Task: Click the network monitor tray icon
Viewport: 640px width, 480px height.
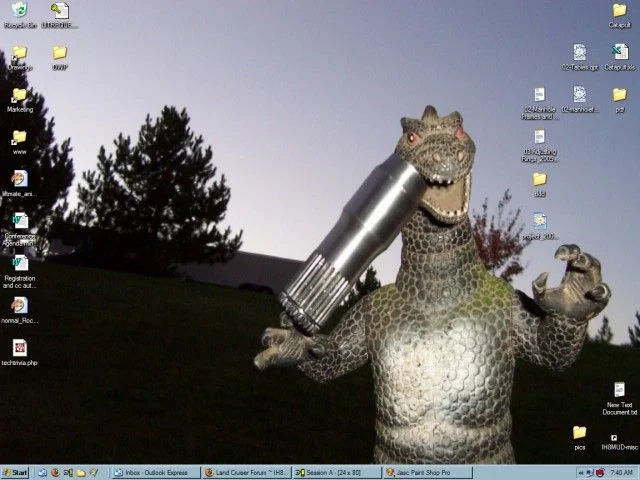Action: click(x=590, y=473)
